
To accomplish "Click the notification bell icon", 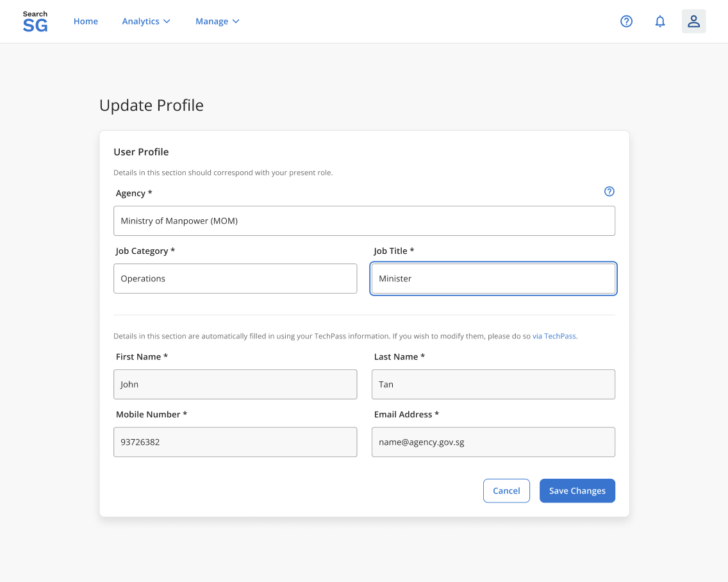I will click(660, 21).
